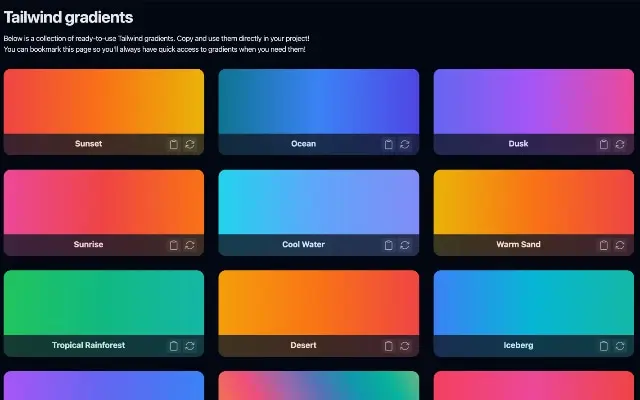Copy the Sunset gradient to clipboard
This screenshot has width=640, height=400.
(173, 144)
